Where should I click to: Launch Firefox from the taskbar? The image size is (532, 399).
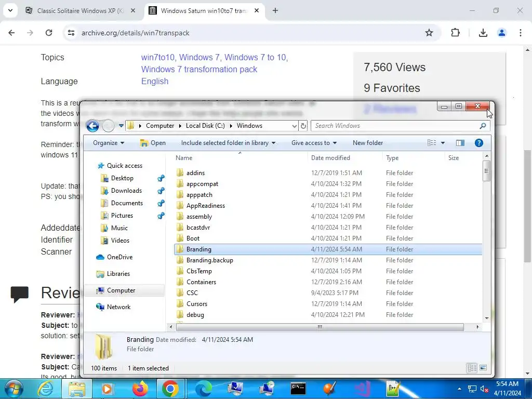point(140,389)
